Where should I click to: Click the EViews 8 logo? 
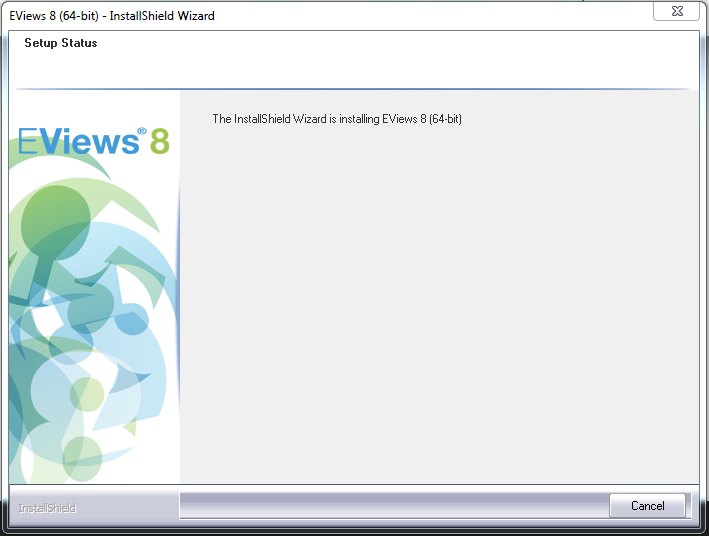click(x=94, y=141)
